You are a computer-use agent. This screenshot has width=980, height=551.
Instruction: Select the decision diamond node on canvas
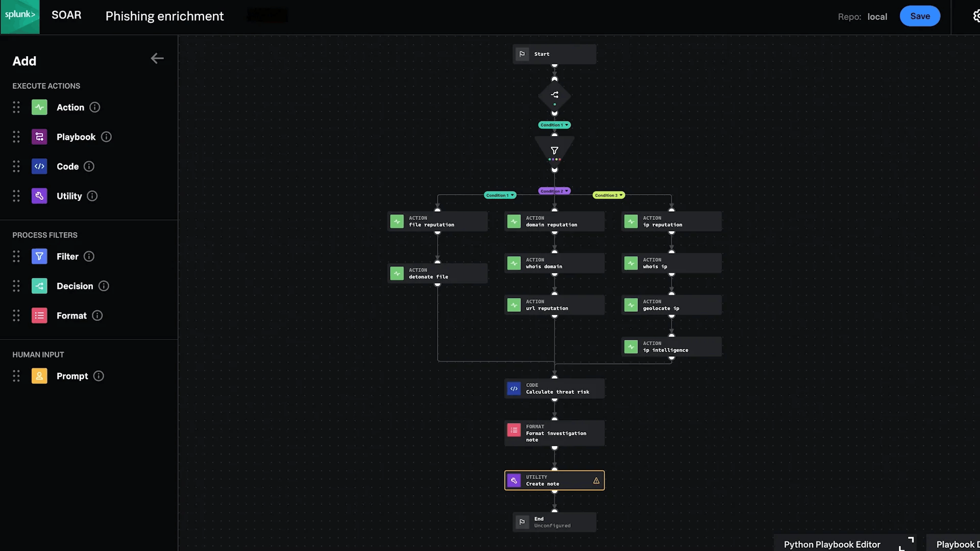point(554,95)
